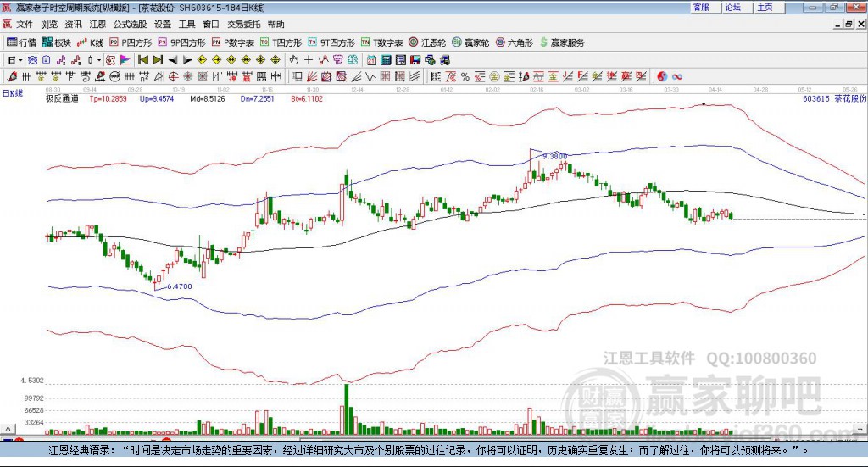Click the 603615 茶花股份 stock label
Screen dimensions: 868x467
click(x=834, y=98)
